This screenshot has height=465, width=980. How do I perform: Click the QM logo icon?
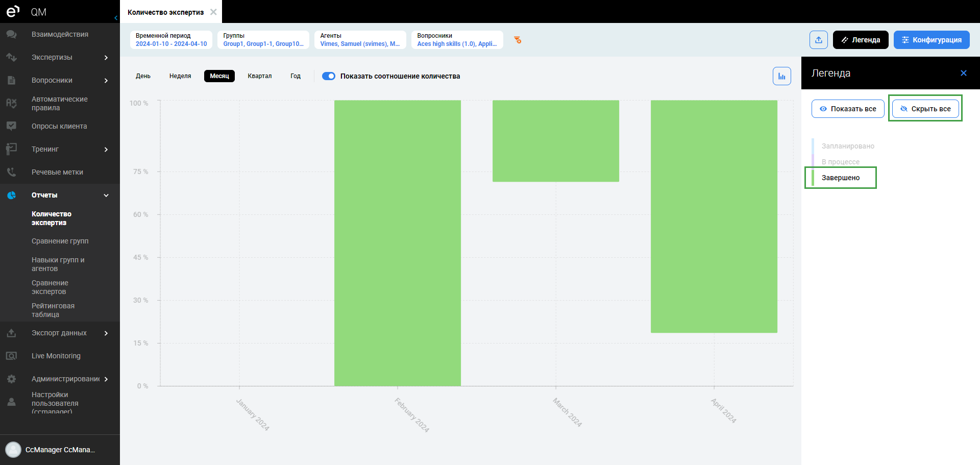coord(13,11)
